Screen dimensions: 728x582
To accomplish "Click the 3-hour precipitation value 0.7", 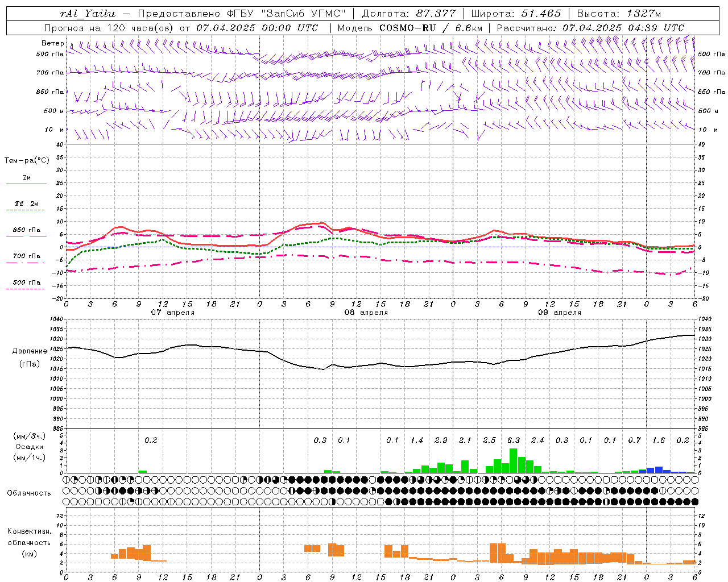I will point(634,440).
